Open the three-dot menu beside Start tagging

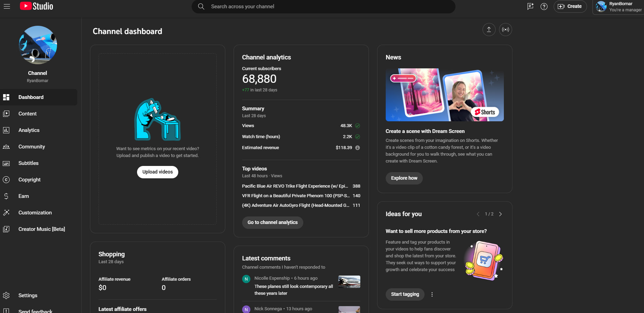pyautogui.click(x=432, y=294)
